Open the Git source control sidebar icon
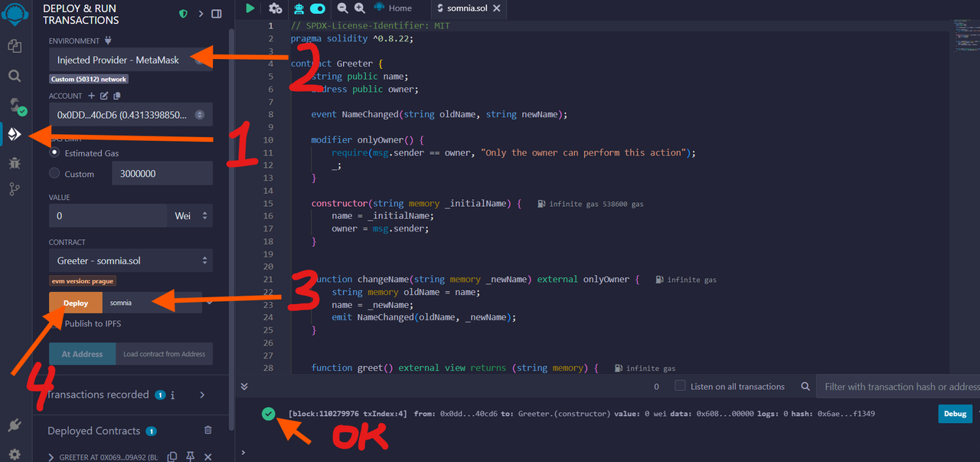This screenshot has height=462, width=980. 14,188
